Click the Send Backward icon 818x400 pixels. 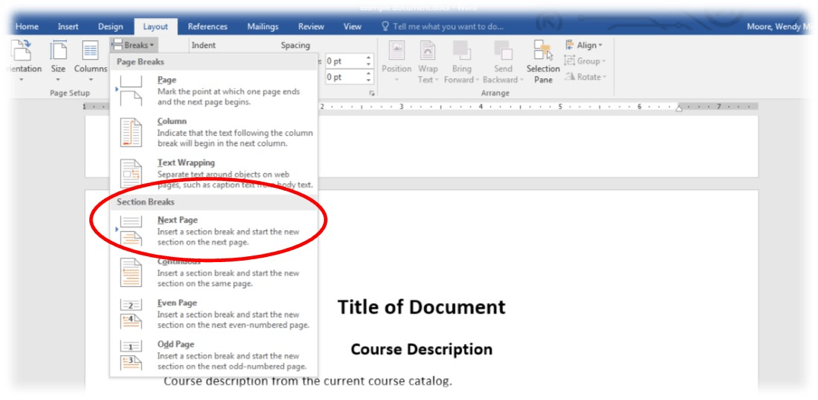[x=503, y=60]
